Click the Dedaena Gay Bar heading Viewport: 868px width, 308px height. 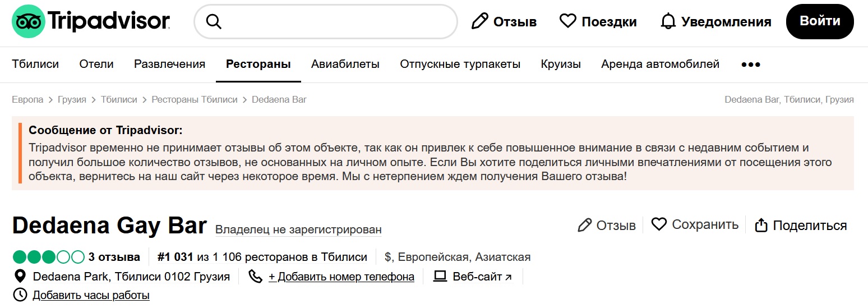point(109,225)
